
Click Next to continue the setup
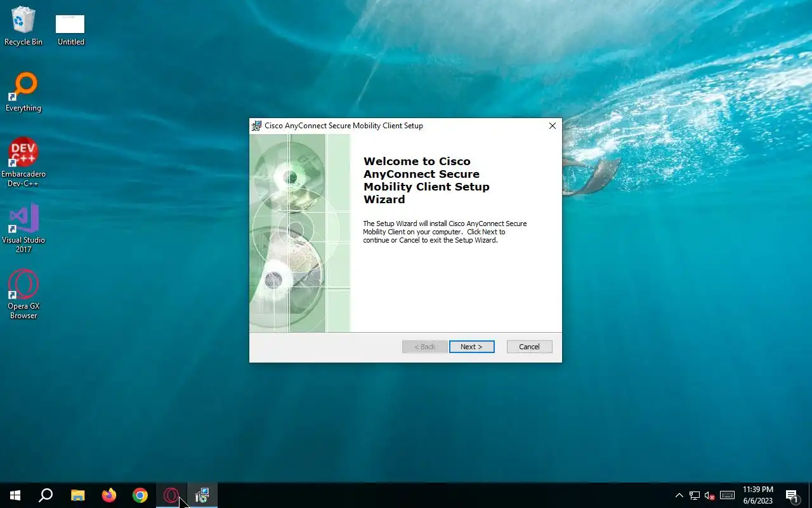point(471,347)
